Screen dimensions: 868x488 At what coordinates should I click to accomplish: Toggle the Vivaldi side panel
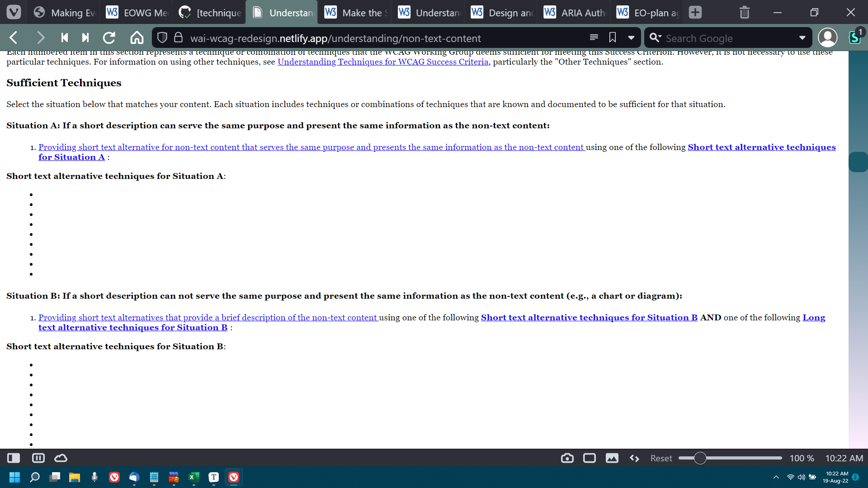pos(13,458)
